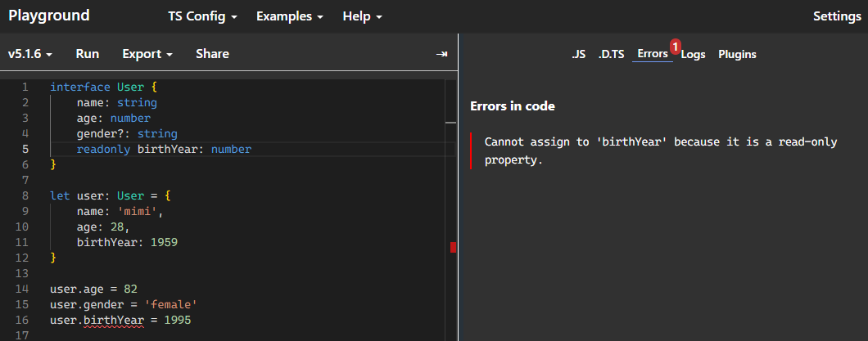Viewport: 868px width, 341px height.
Task: Click 'age: number' on line 3
Action: point(114,119)
